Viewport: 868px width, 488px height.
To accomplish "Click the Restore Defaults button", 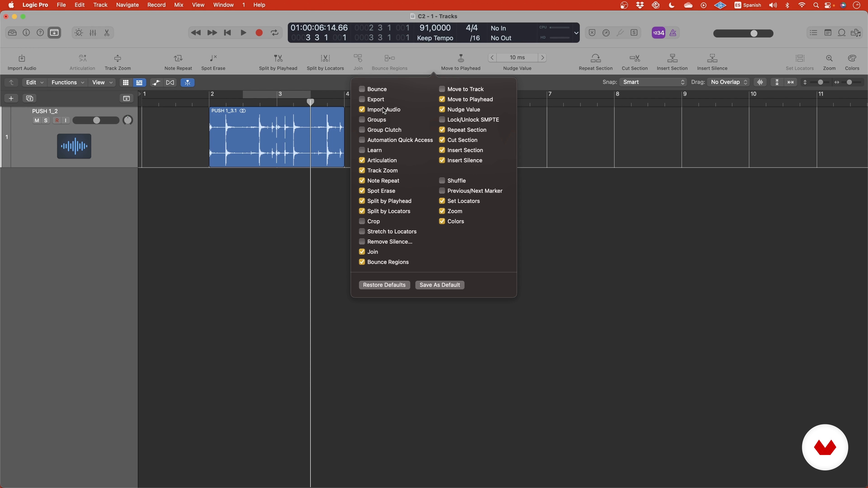I will tap(384, 285).
